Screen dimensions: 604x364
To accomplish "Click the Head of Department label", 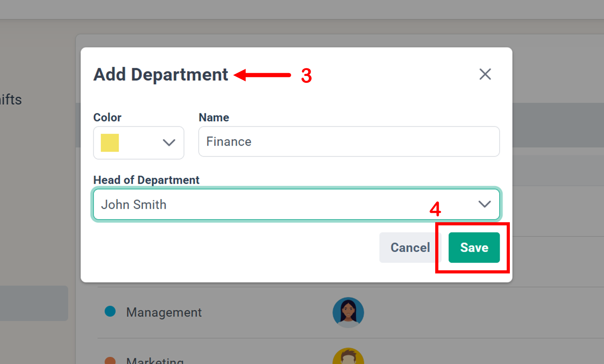I will (146, 180).
